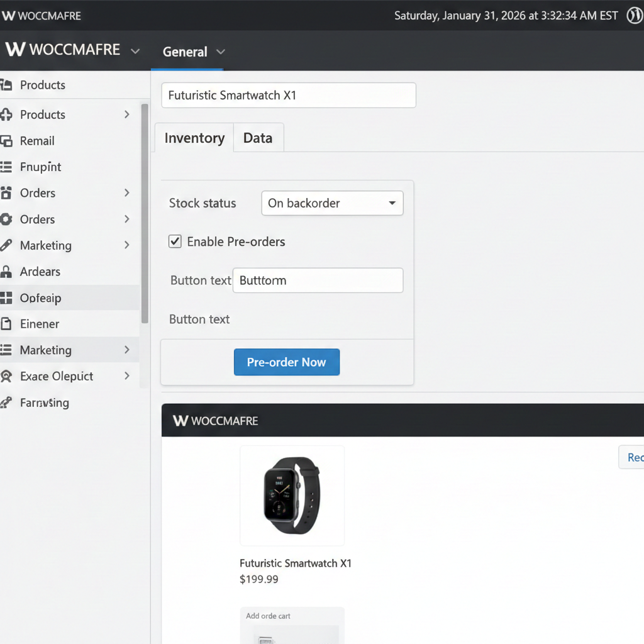This screenshot has height=644, width=644.
Task: Open the Futuristic Smartwatch X1 product link
Action: pos(296,563)
